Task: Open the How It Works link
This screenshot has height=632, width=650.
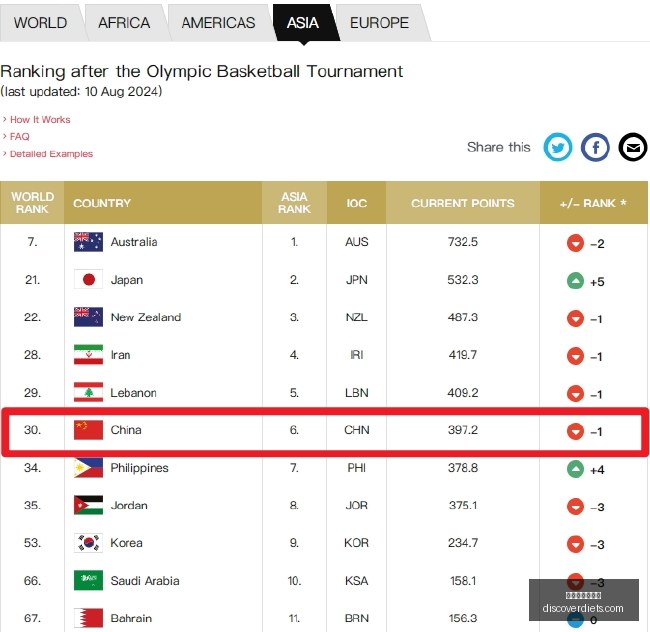Action: coord(40,120)
